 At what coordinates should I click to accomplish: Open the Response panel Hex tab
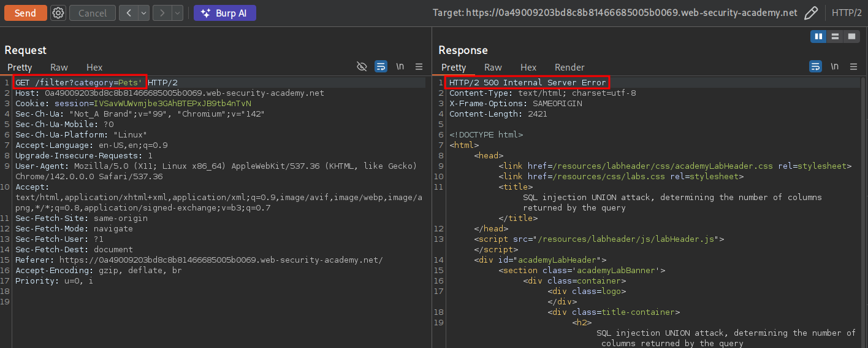coord(528,67)
